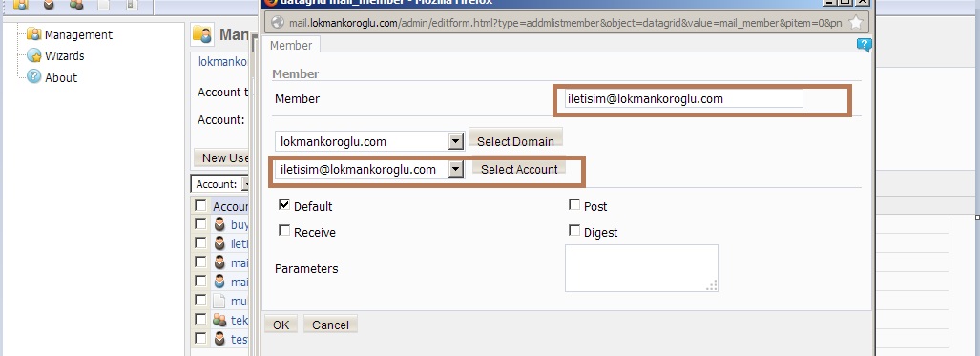This screenshot has height=356, width=980.
Task: Enable the Post checkbox
Action: click(574, 204)
